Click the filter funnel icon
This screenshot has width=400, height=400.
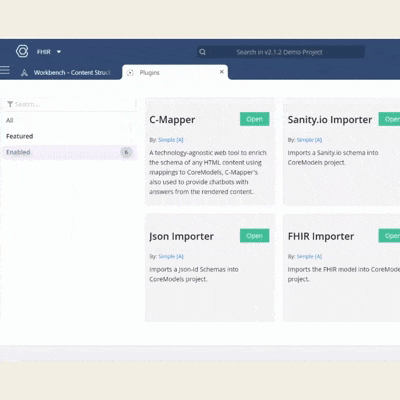tap(10, 104)
